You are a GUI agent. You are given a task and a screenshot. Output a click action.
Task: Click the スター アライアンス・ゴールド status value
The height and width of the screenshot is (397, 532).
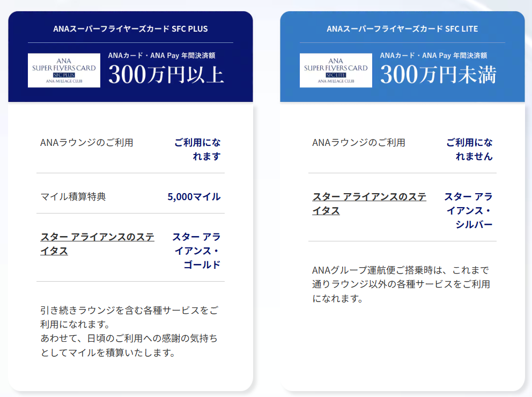point(196,251)
